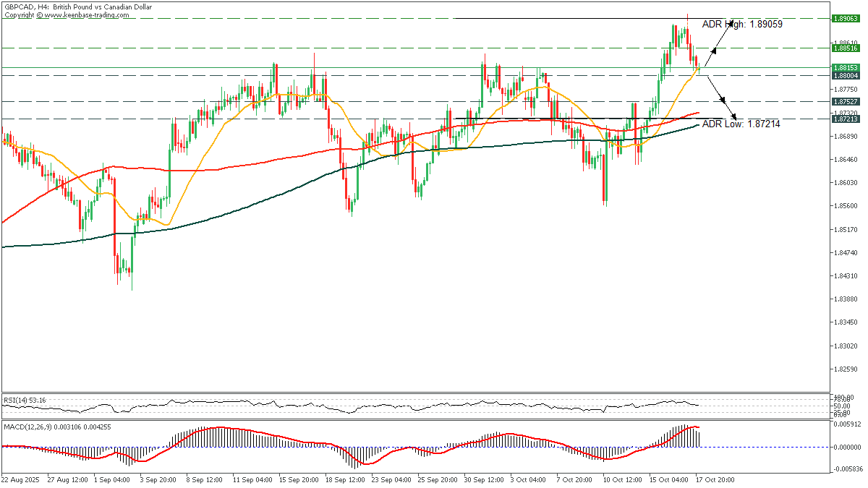Click the 22 Aug 2025 time axis label
This screenshot has width=868, height=488.
21,480
